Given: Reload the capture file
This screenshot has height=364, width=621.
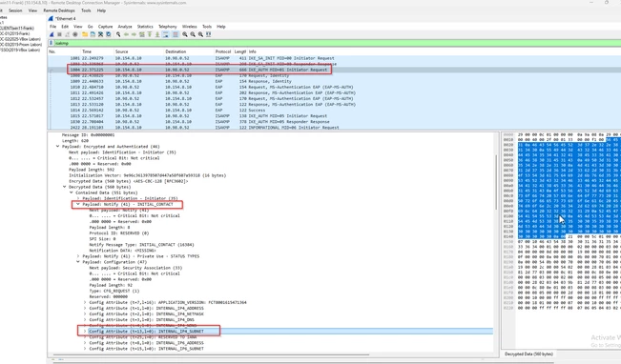Looking at the screenshot, I should pyautogui.click(x=109, y=35).
